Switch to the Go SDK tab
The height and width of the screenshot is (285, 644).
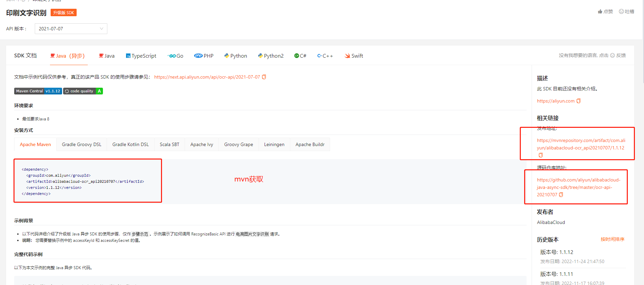(176, 56)
